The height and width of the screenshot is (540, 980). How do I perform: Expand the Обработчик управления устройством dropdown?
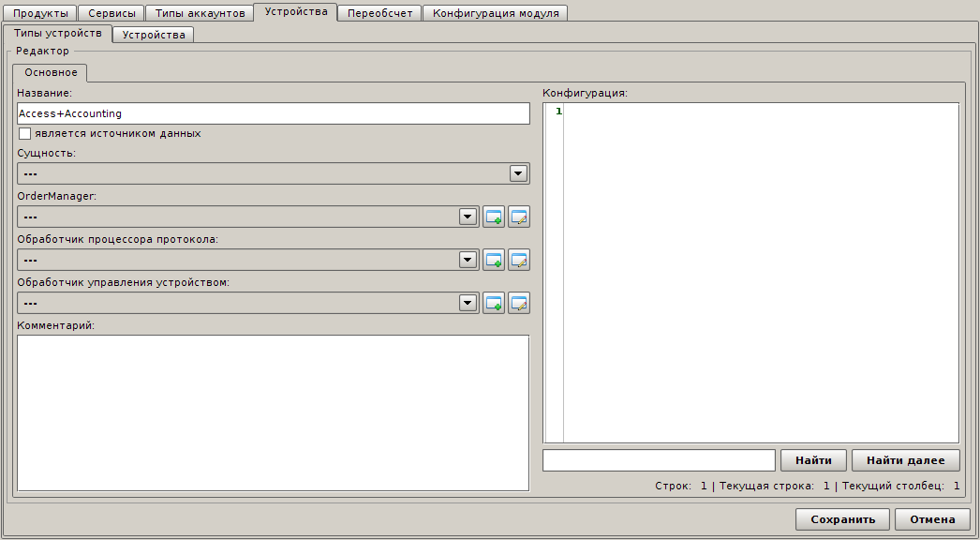(468, 303)
